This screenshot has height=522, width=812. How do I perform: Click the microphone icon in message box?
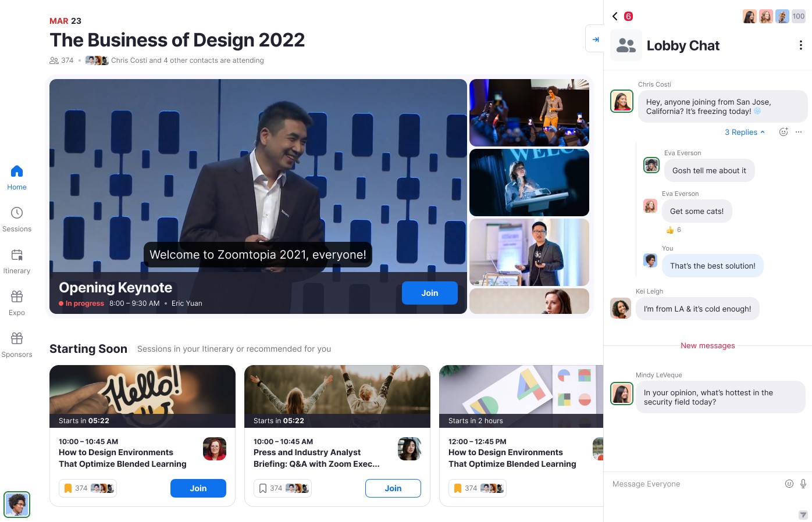click(803, 484)
